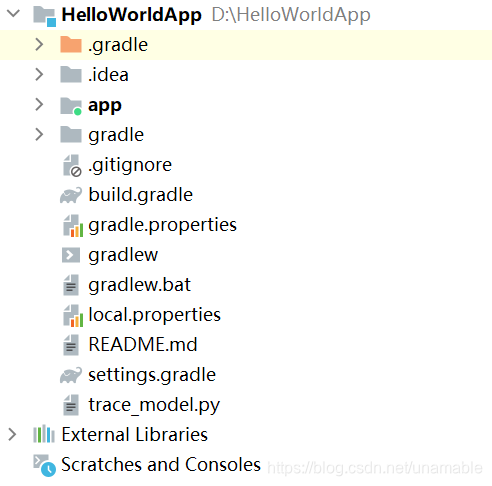Click the orange .gradle folder icon
492x486 pixels.
tap(71, 44)
